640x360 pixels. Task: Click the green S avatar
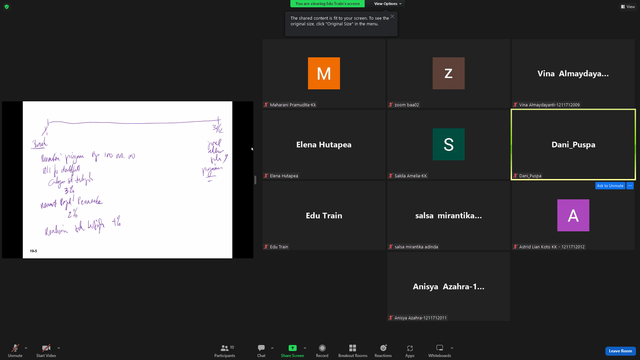pyautogui.click(x=449, y=144)
